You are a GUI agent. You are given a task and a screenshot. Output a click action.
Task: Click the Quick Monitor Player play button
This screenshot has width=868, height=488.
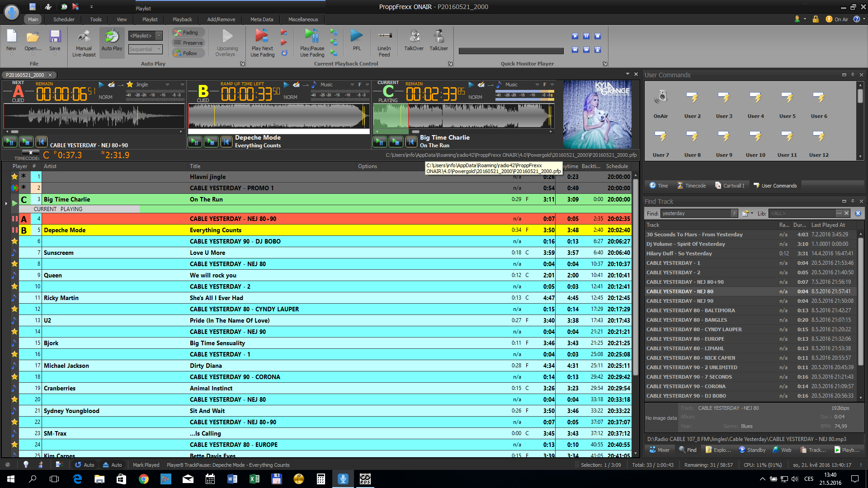pos(575,36)
